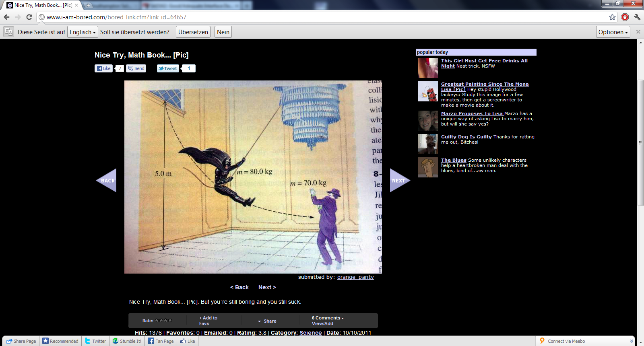Decline translation with Nein

tap(223, 32)
